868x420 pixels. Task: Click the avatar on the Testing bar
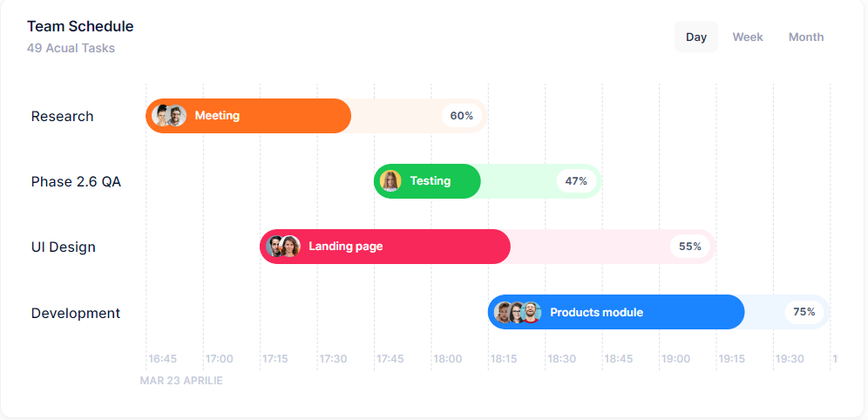(390, 181)
